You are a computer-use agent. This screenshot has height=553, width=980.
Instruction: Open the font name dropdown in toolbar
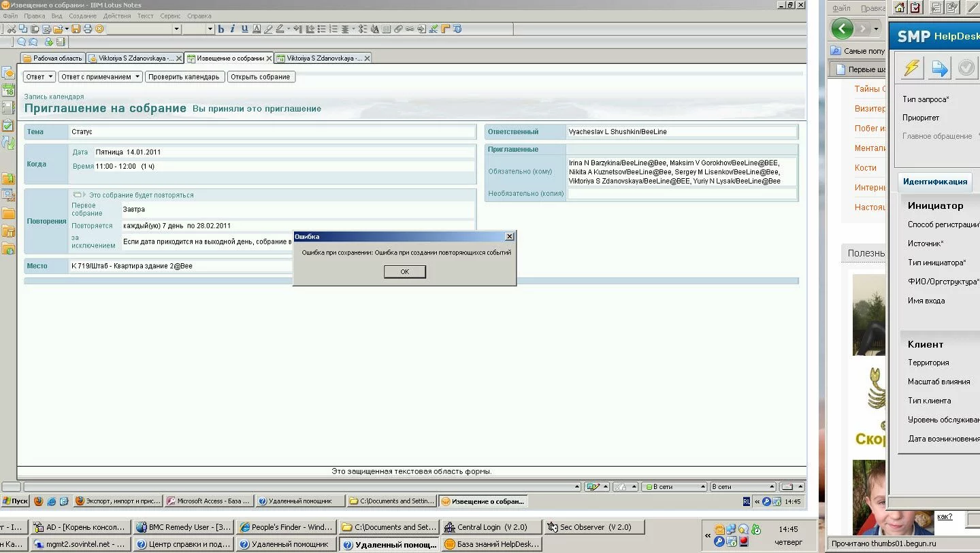point(176,29)
